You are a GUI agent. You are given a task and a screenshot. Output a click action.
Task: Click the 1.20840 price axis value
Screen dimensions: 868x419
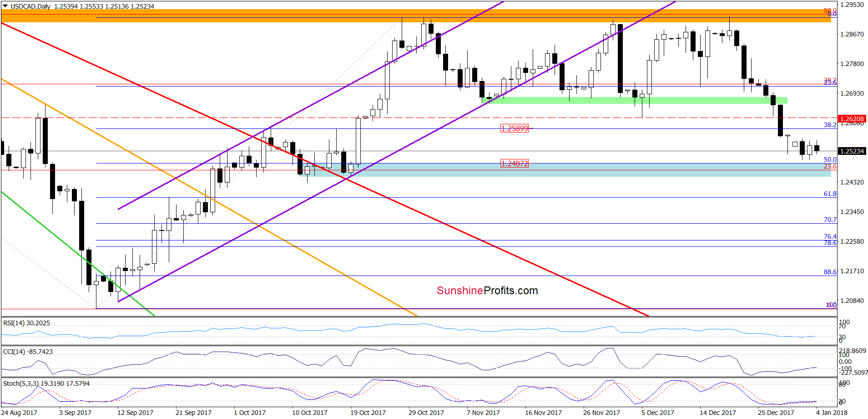point(852,301)
